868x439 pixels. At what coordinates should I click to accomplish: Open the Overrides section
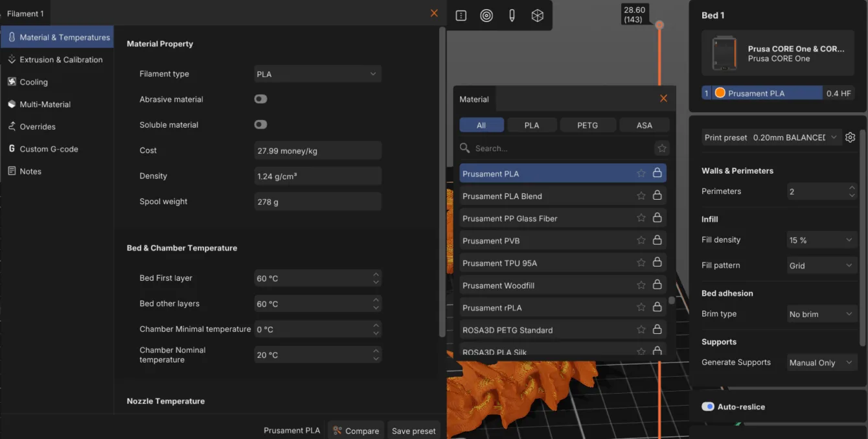(57, 126)
